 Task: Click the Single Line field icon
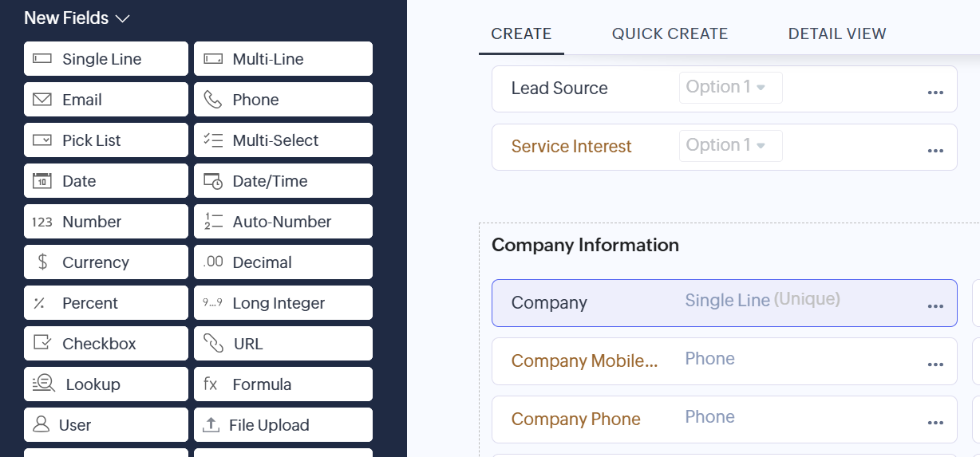(x=42, y=59)
